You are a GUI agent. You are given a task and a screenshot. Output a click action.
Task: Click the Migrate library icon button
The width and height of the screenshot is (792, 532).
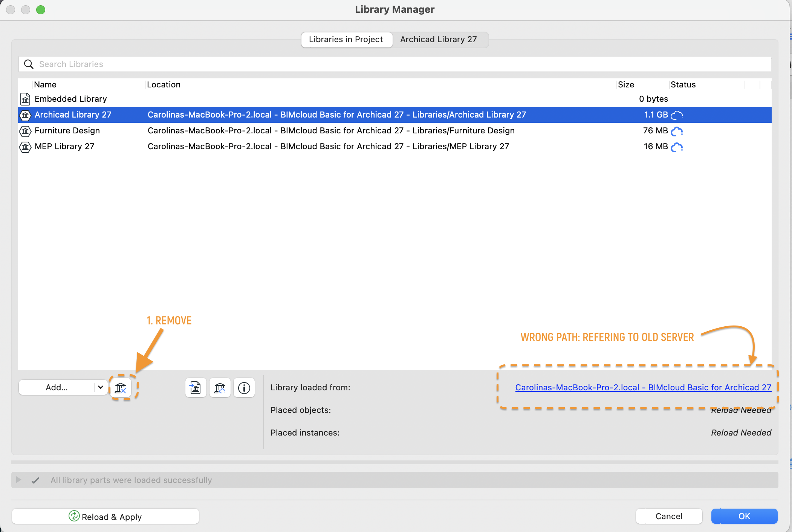click(x=196, y=388)
